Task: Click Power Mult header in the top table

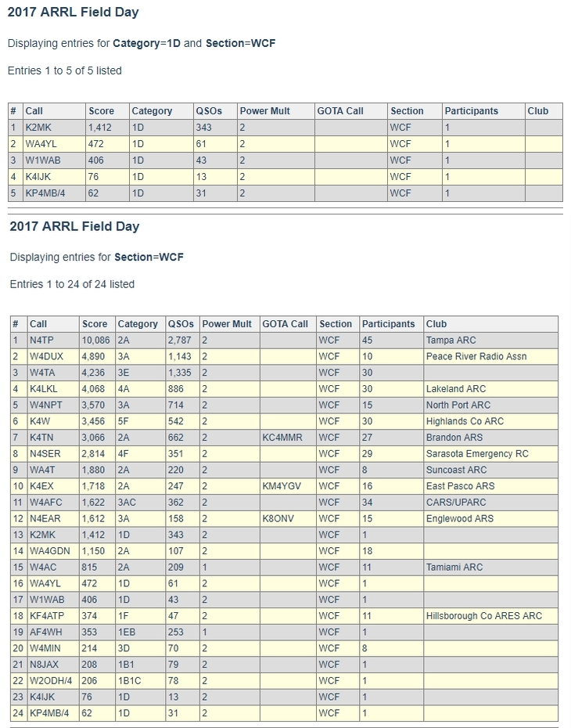Action: (264, 111)
